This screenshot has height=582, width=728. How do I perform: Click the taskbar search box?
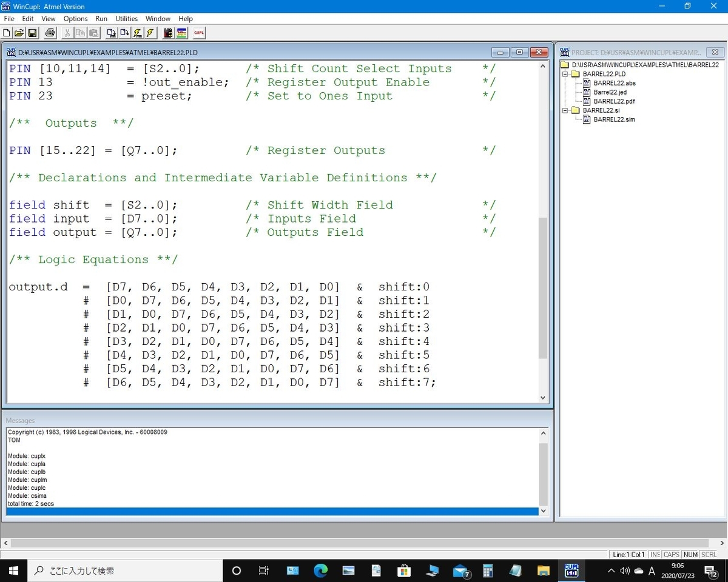click(x=125, y=570)
